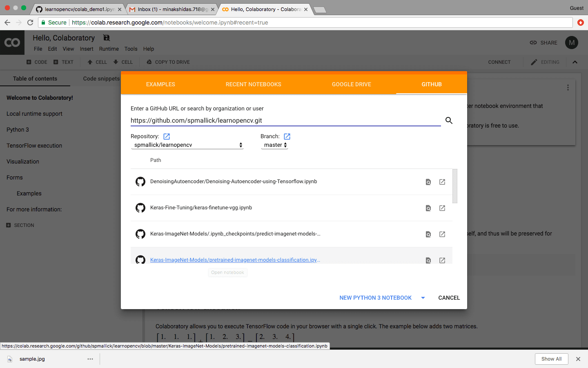
Task: Collapse the header with the up chevron
Action: [x=575, y=62]
